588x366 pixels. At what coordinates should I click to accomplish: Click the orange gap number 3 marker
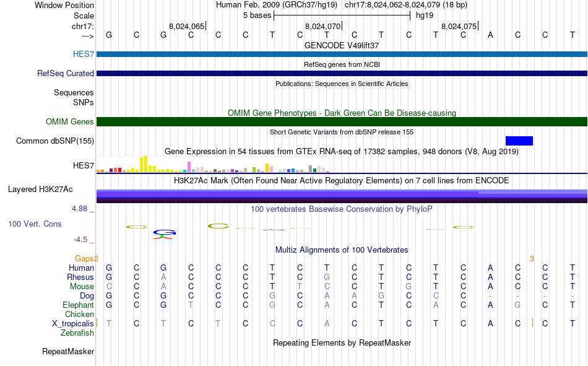532,259
